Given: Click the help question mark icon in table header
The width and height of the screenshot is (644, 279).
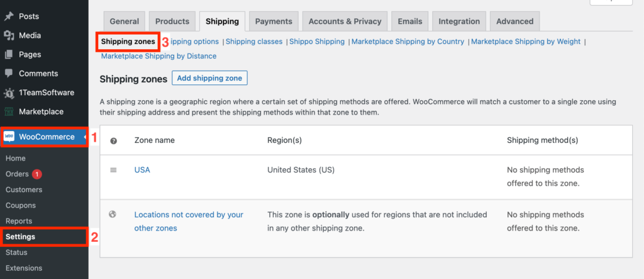Looking at the screenshot, I should 114,140.
